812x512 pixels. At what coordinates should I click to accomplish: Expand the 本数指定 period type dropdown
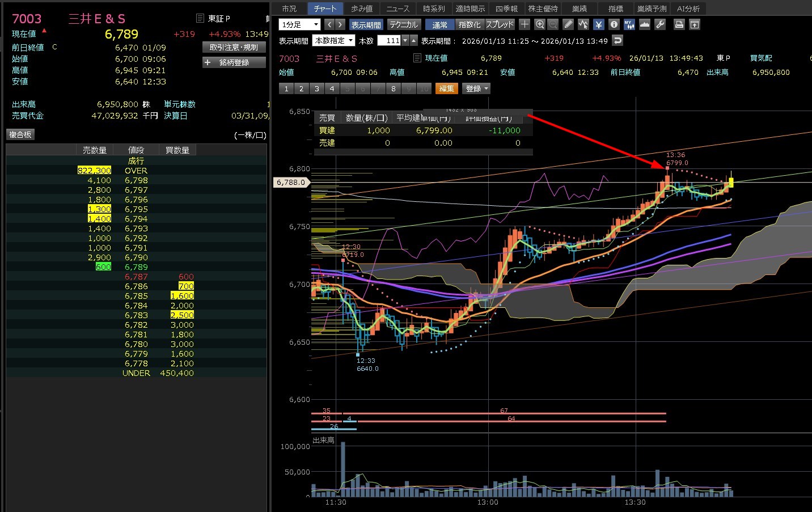click(334, 40)
